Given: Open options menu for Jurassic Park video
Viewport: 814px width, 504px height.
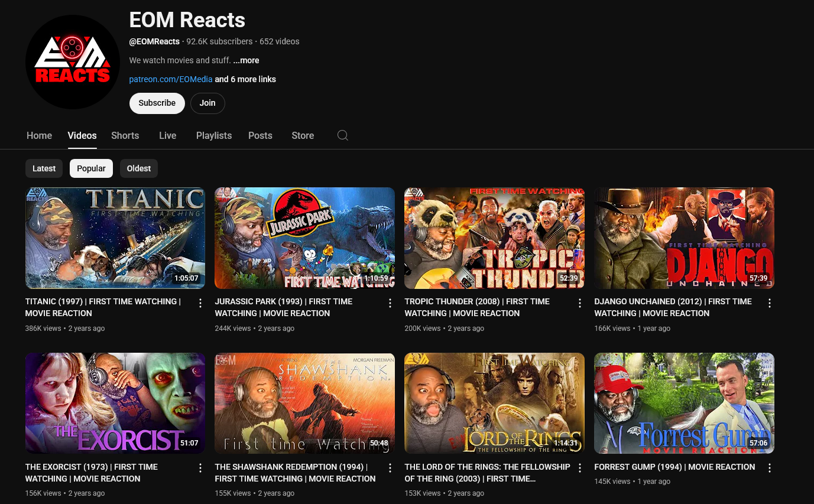Looking at the screenshot, I should tap(390, 303).
